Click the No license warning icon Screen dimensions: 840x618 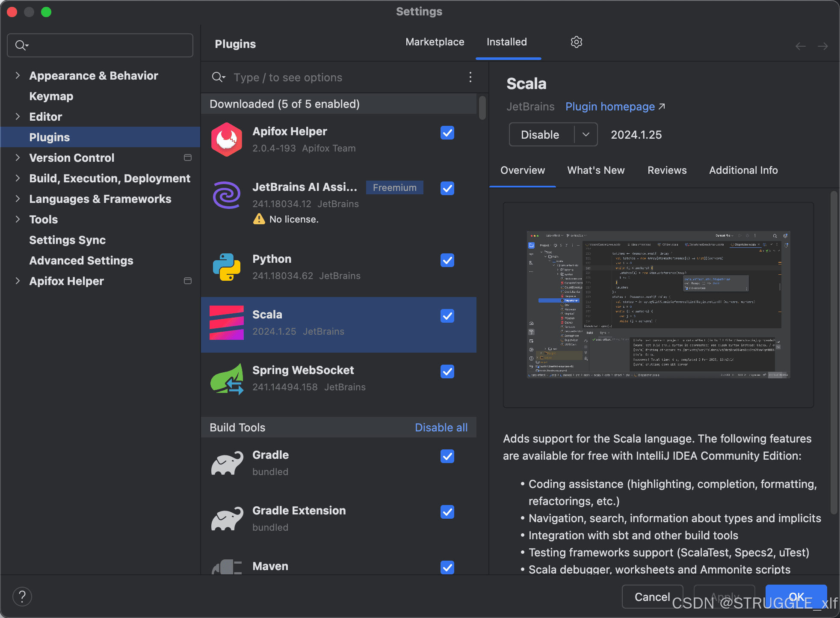tap(259, 219)
